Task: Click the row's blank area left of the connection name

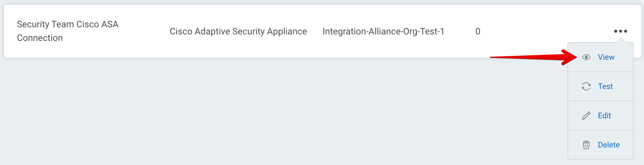Action: coord(10,32)
